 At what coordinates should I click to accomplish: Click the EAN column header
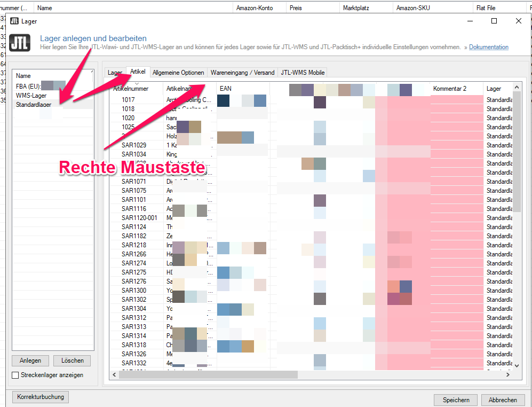(243, 89)
